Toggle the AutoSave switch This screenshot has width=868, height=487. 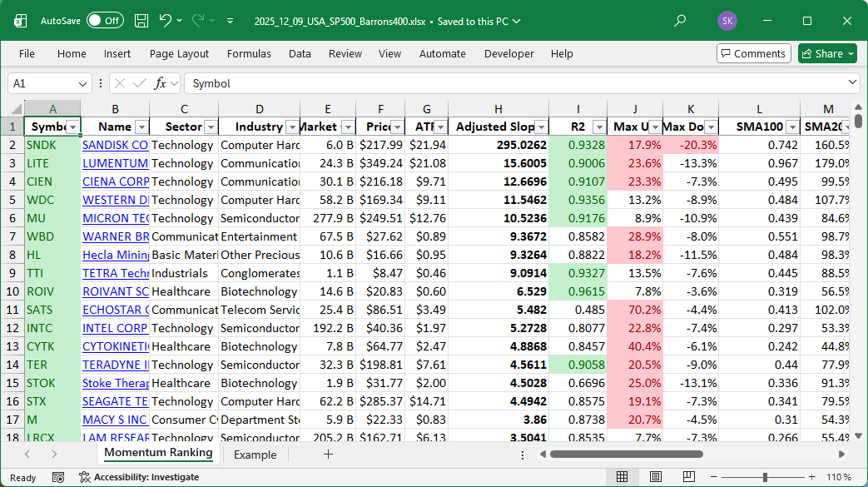[105, 21]
